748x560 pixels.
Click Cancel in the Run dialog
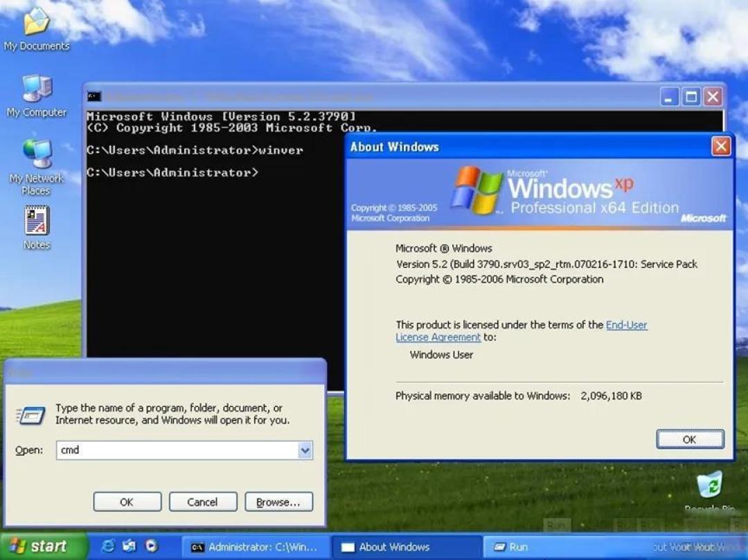(x=203, y=501)
